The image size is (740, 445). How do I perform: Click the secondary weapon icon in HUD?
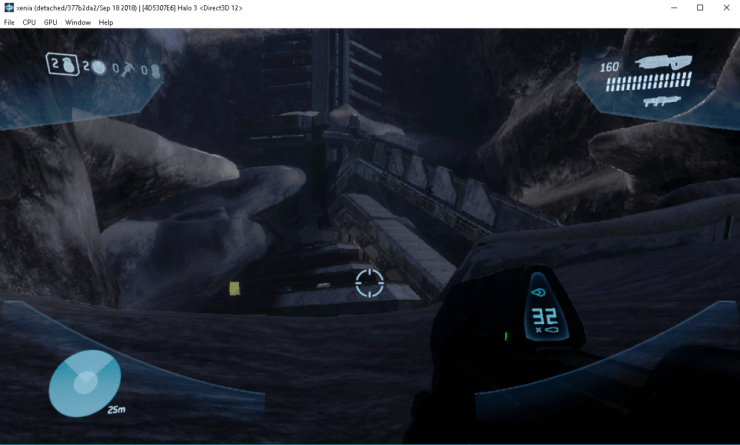[x=662, y=101]
